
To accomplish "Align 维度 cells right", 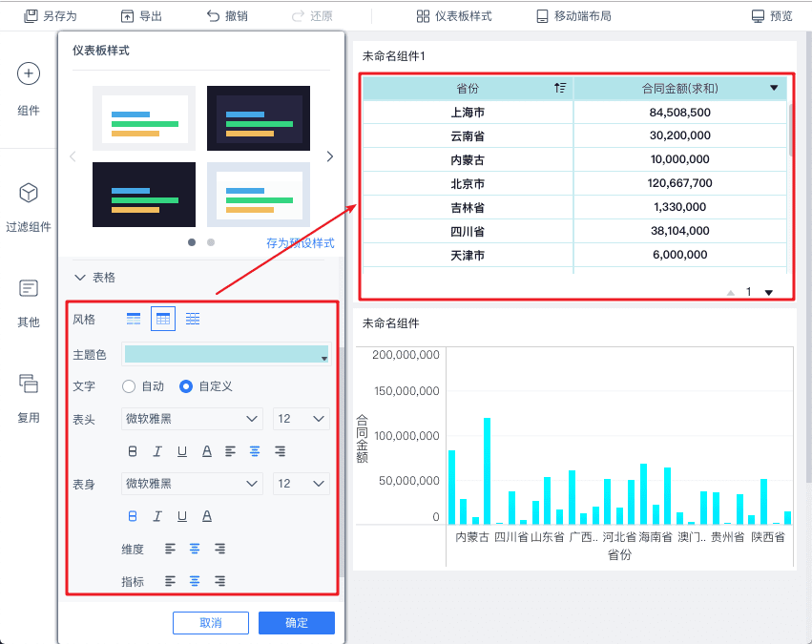I will (220, 549).
